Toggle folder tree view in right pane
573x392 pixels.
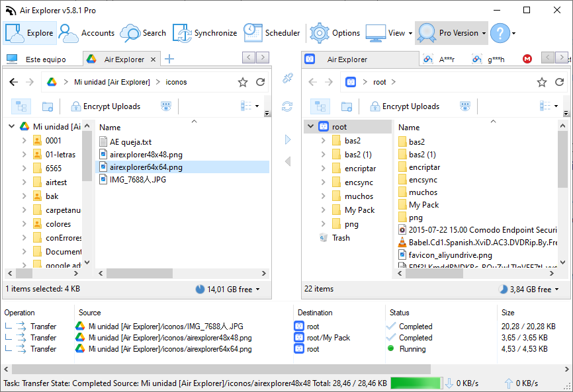321,106
